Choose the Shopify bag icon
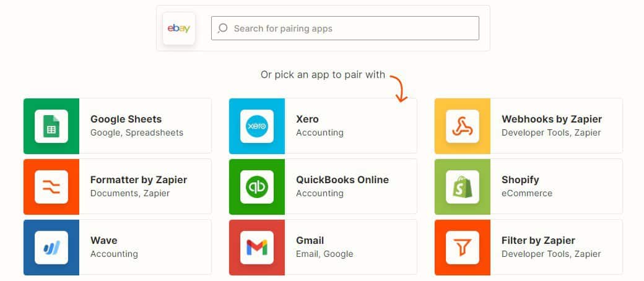Image resolution: width=644 pixels, height=281 pixels. pyautogui.click(x=463, y=187)
